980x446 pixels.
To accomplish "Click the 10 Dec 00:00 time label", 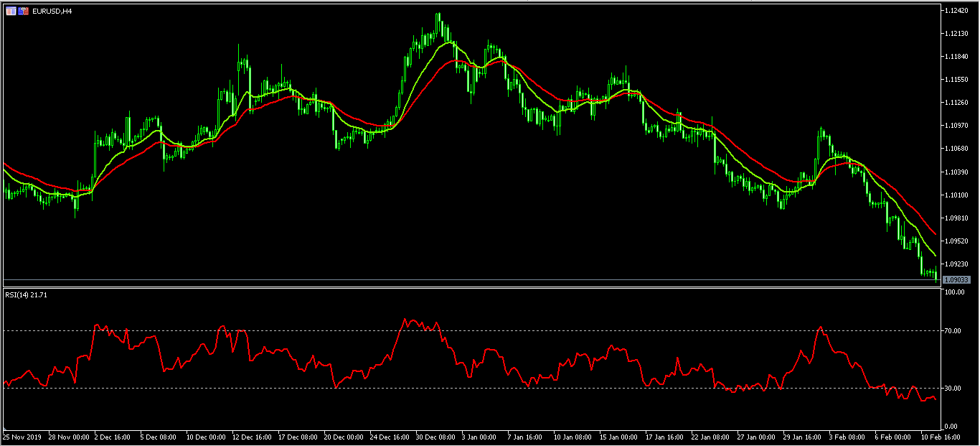I will [x=207, y=436].
